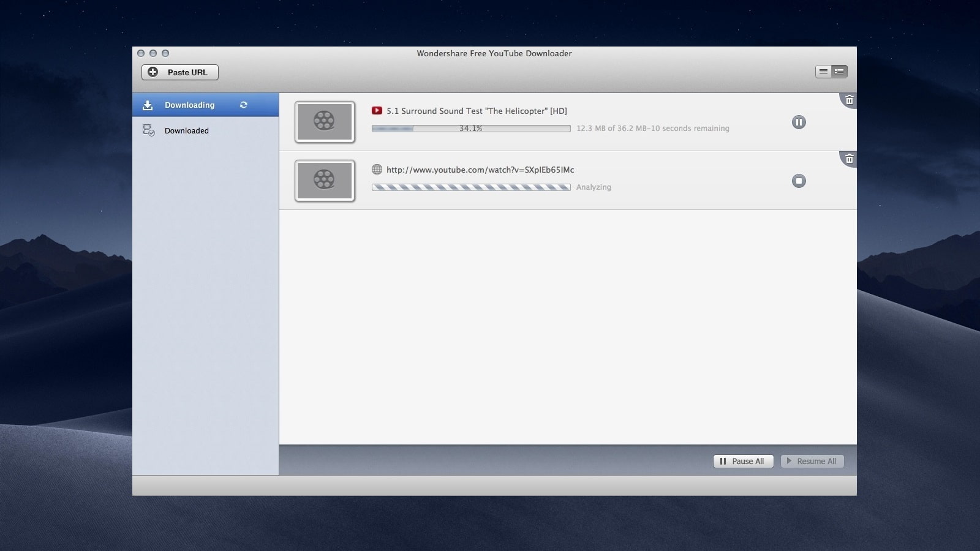Image resolution: width=980 pixels, height=551 pixels.
Task: Stop analyzing the youtube.com URL item
Action: [799, 181]
